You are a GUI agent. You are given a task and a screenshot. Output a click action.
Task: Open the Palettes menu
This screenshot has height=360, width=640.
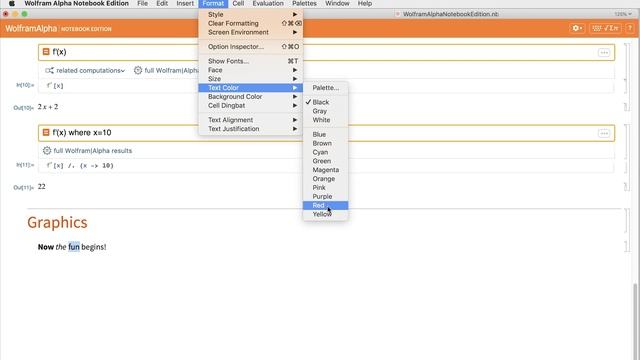[x=304, y=3]
